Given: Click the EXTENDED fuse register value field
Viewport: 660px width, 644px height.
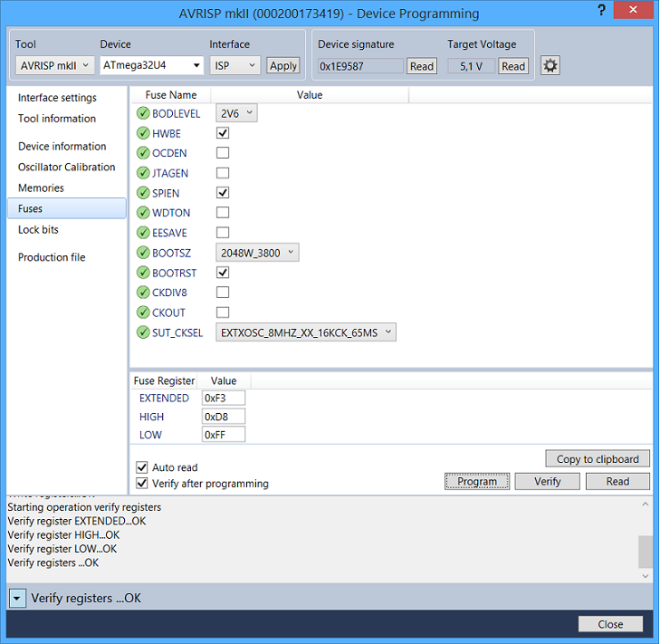Looking at the screenshot, I should pyautogui.click(x=224, y=398).
